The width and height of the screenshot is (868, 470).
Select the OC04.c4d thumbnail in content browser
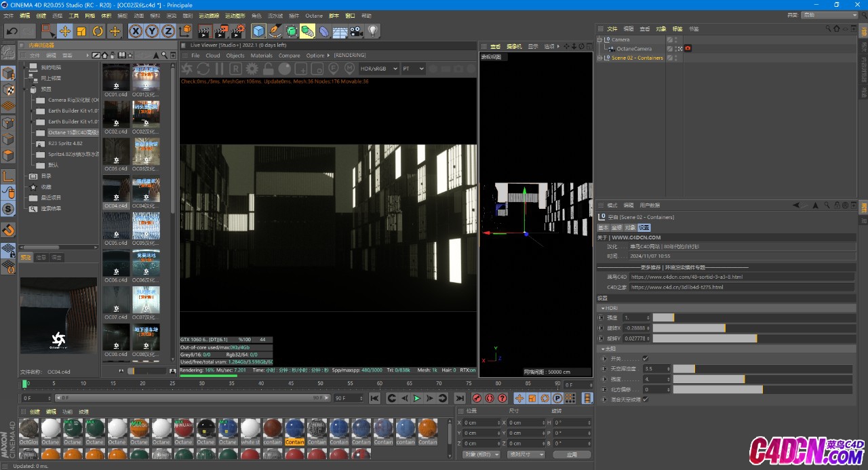(x=116, y=192)
